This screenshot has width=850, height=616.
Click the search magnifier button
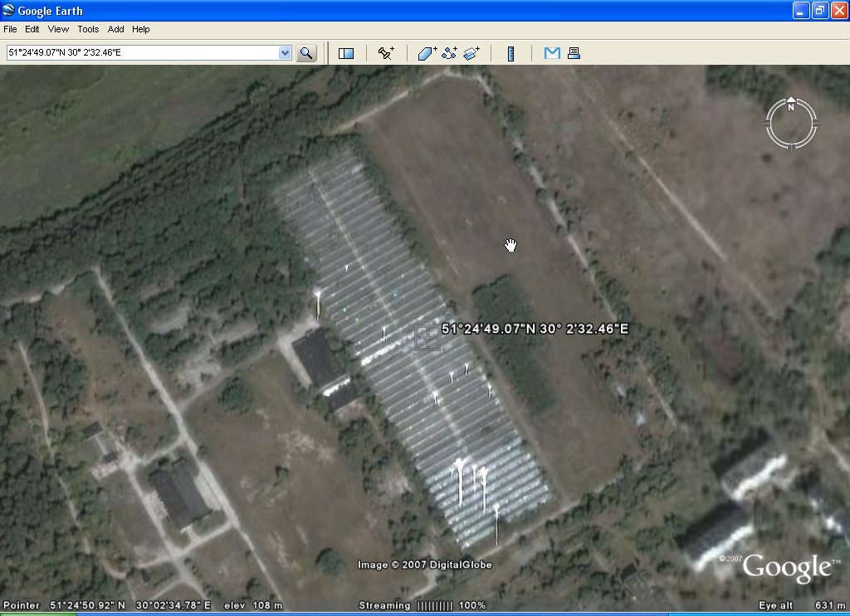point(307,53)
